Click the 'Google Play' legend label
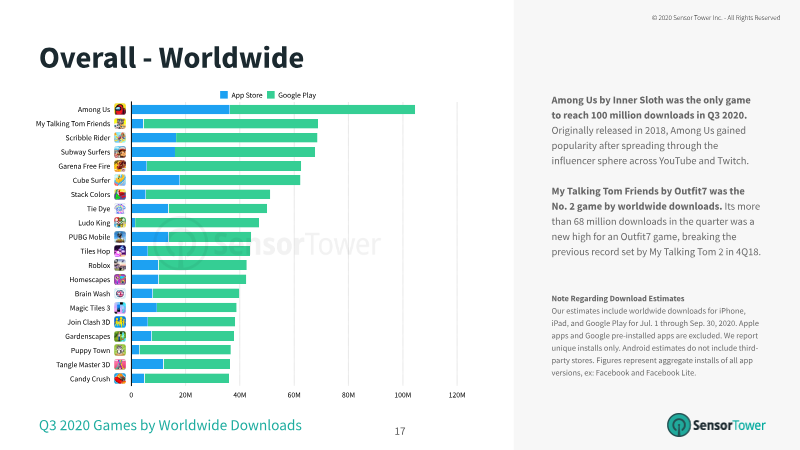Image resolution: width=800 pixels, height=450 pixels. [x=297, y=95]
